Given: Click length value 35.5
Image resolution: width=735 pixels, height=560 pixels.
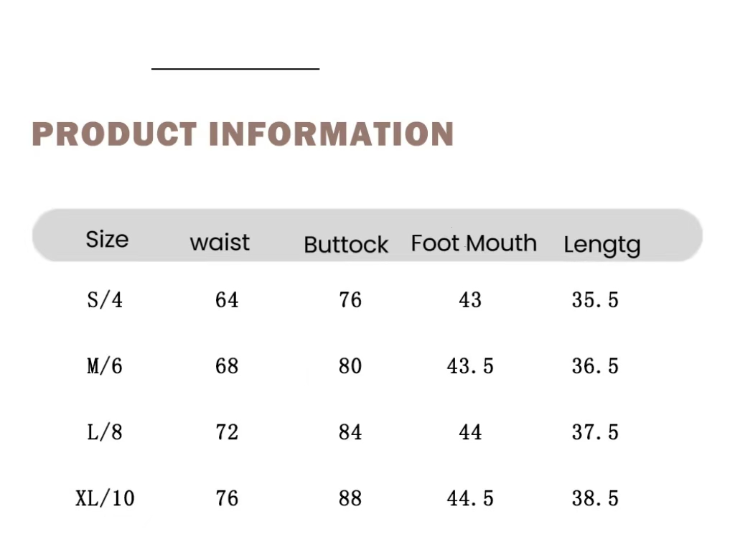Looking at the screenshot, I should click(x=595, y=299).
